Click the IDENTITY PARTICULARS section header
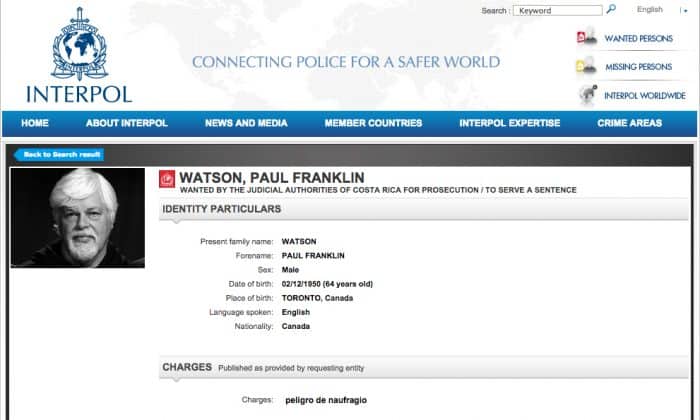 424,209
